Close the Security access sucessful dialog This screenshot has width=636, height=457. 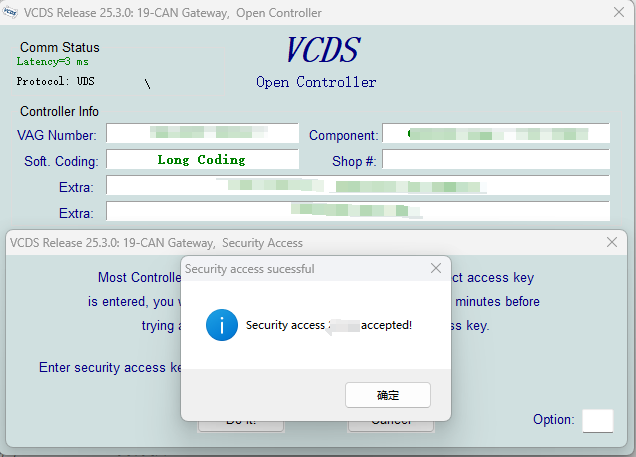tap(435, 268)
